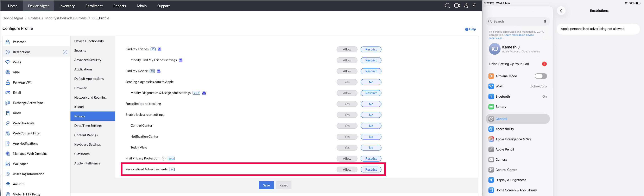This screenshot has width=644, height=196.
Task: Click Modify iOS/iPadOS Profile breadcrumb
Action: [66, 18]
